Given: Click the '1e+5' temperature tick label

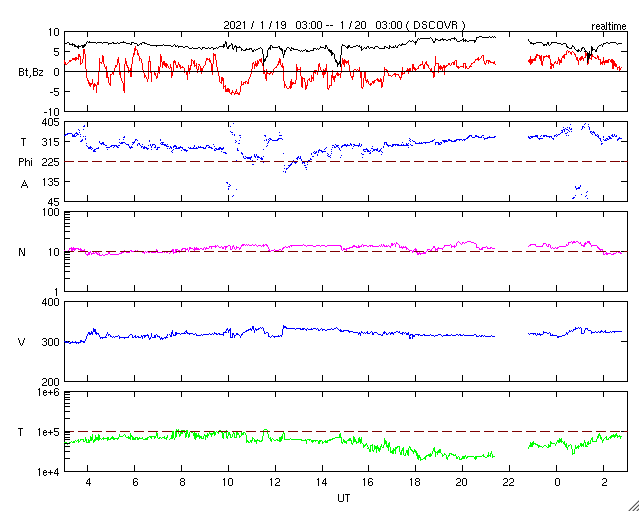Looking at the screenshot, I should [50, 432].
